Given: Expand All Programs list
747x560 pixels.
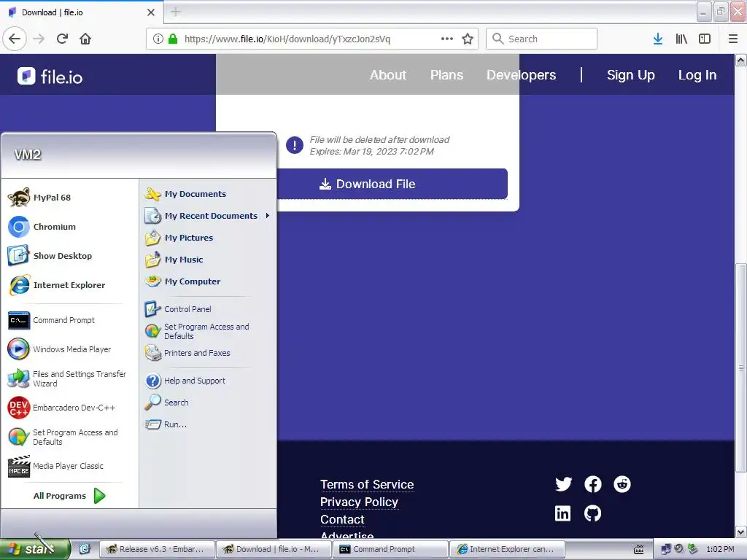Looking at the screenshot, I should coord(69,496).
